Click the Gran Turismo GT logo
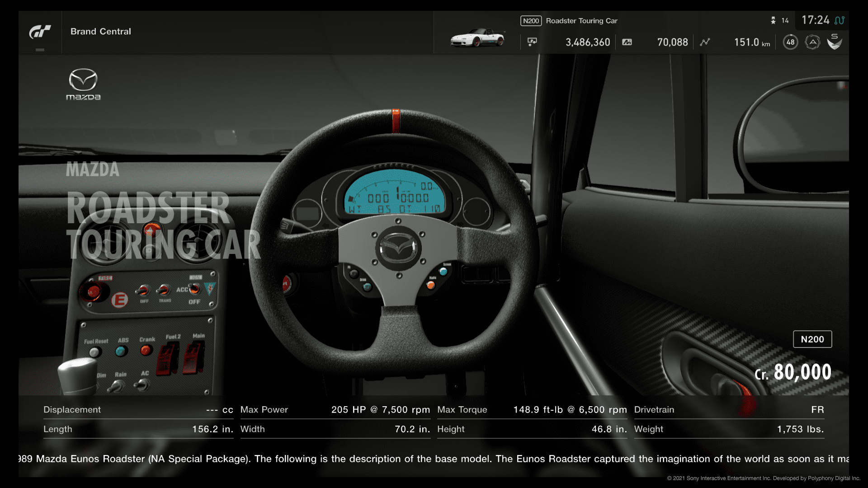 pyautogui.click(x=40, y=32)
